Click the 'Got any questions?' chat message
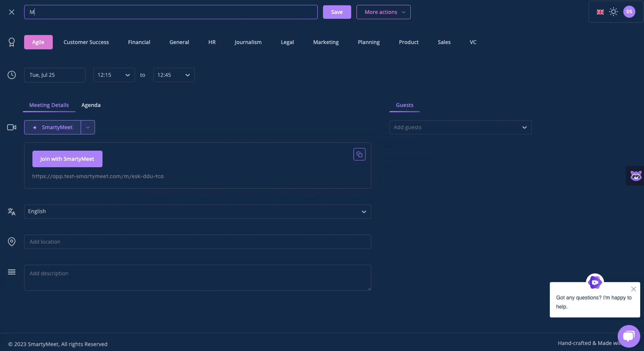644x351 pixels. tap(594, 302)
